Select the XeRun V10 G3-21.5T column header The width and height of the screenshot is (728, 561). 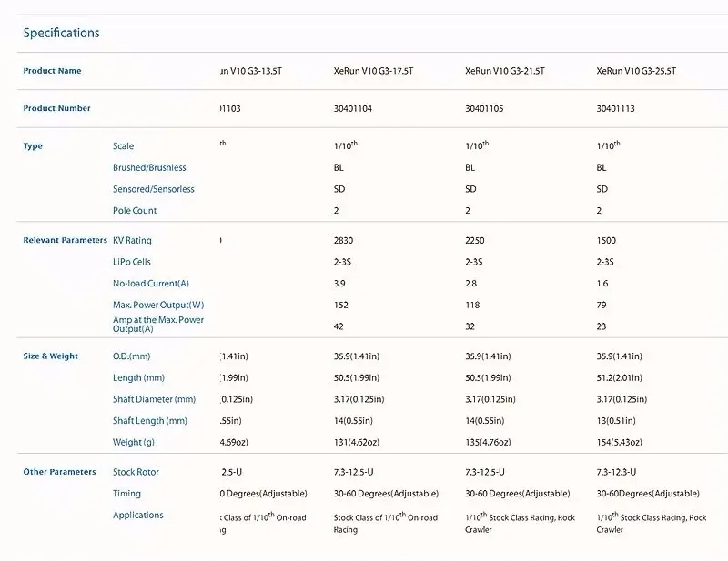(505, 71)
